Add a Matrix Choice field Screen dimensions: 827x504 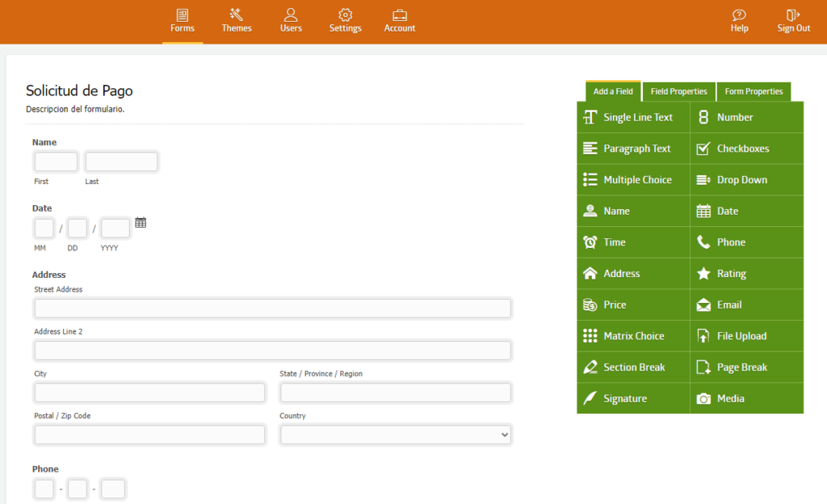tap(633, 336)
